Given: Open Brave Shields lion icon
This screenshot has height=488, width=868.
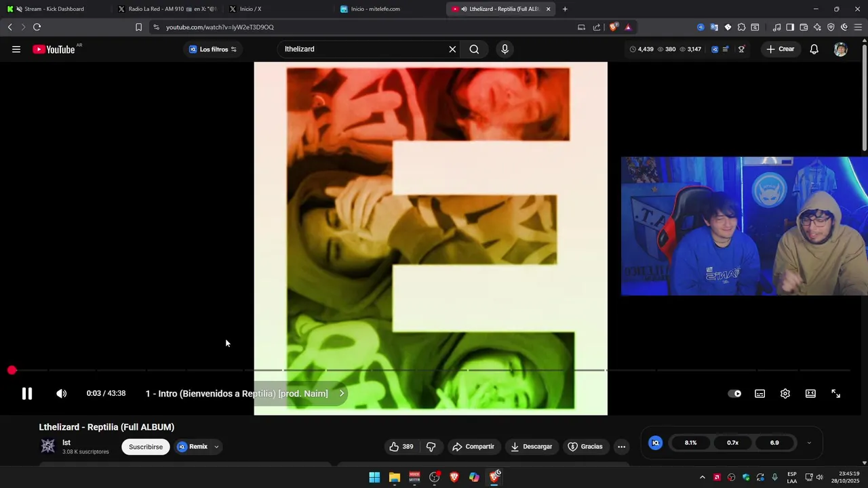Looking at the screenshot, I should [613, 27].
